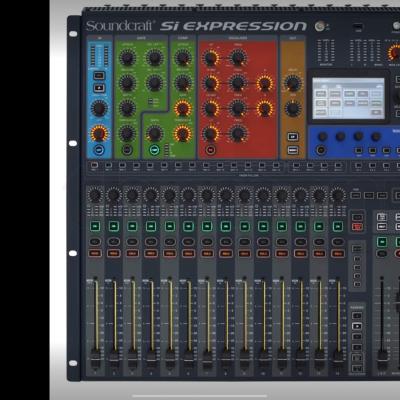
Task: Click the glowing orange knob in blue input section
Action: pos(99,134)
